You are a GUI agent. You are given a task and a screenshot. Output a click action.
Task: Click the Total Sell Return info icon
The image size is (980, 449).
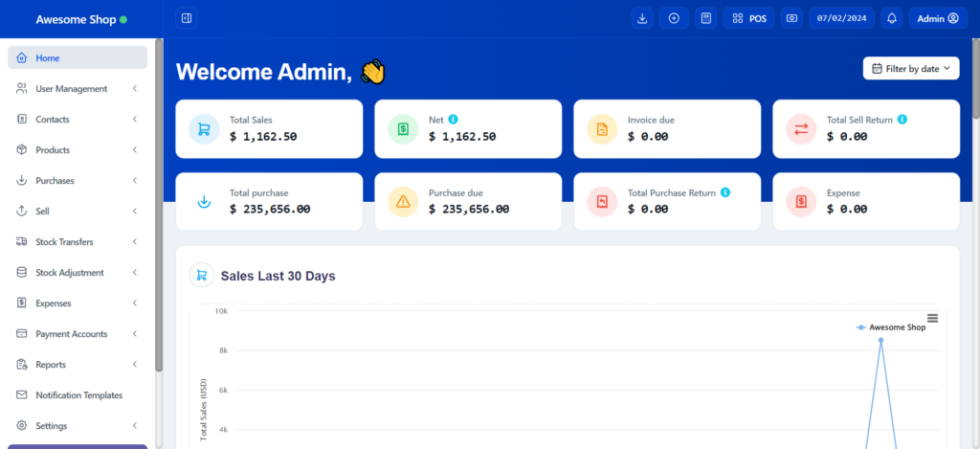[902, 120]
